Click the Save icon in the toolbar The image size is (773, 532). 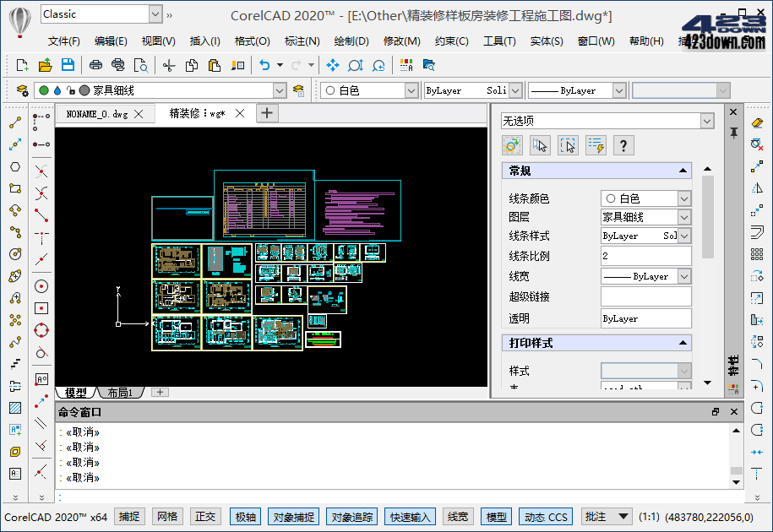pyautogui.click(x=68, y=64)
